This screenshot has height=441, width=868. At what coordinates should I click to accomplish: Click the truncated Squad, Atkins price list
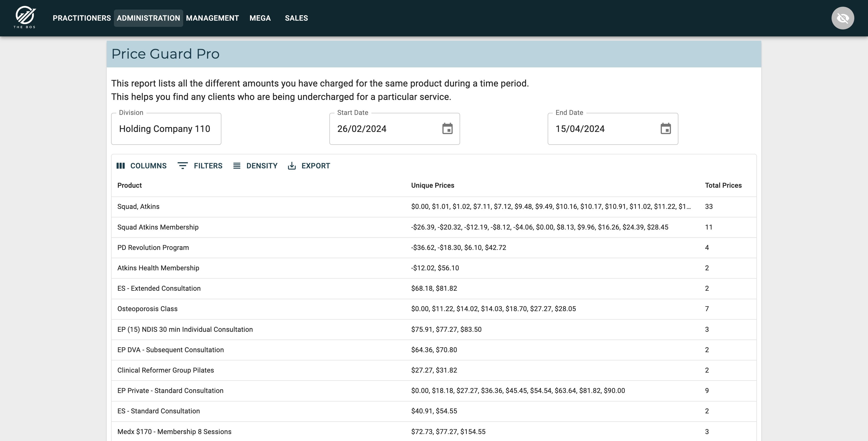(551, 207)
